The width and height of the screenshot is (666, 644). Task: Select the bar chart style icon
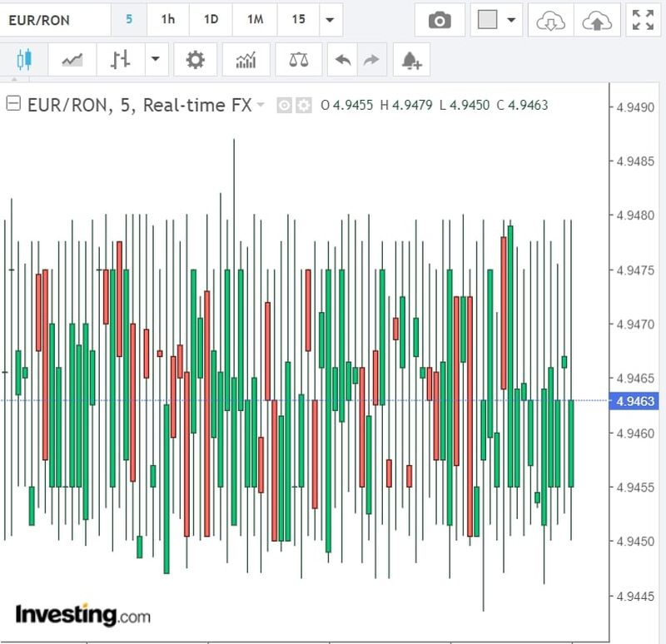click(x=121, y=60)
